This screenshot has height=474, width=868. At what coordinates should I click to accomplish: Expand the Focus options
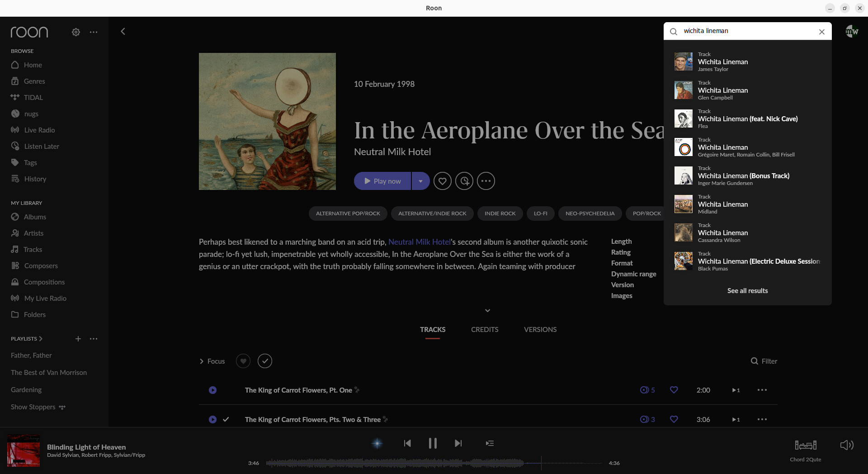click(x=212, y=361)
